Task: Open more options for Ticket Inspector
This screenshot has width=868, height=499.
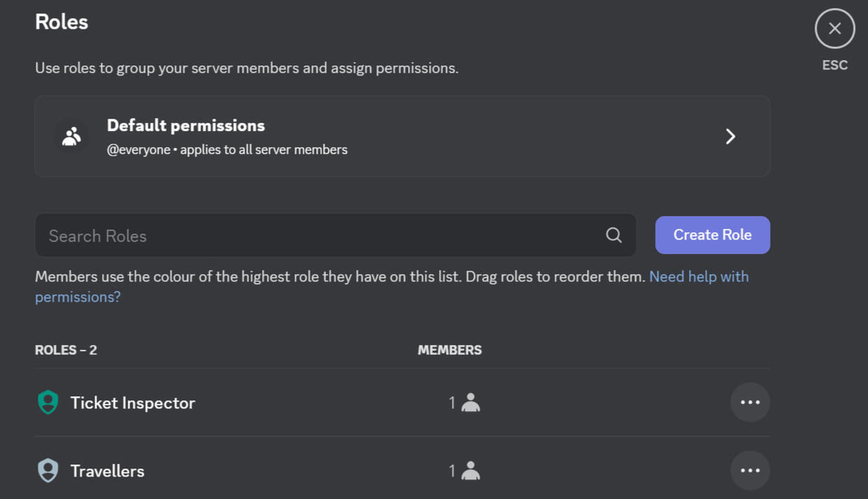Action: (750, 402)
